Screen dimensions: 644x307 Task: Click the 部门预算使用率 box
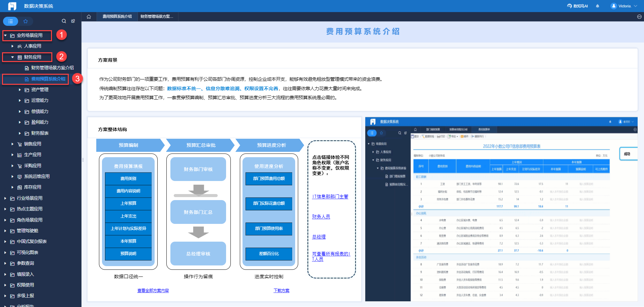[269, 229]
